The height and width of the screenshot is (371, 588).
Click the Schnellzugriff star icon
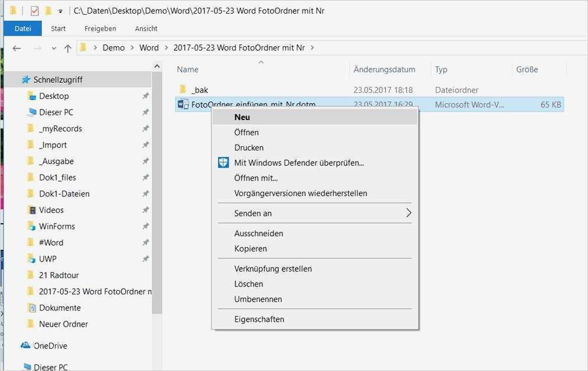tap(25, 79)
